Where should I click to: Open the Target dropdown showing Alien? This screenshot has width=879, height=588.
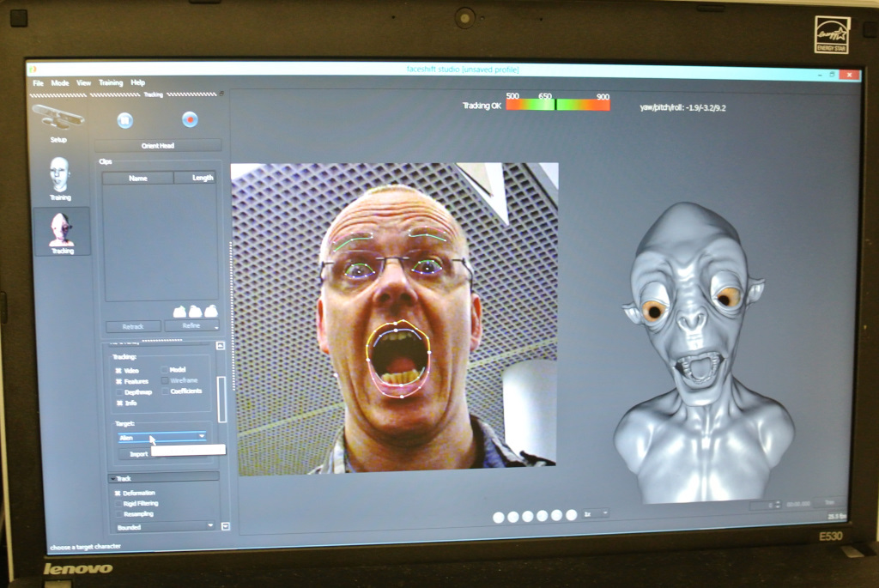(162, 437)
